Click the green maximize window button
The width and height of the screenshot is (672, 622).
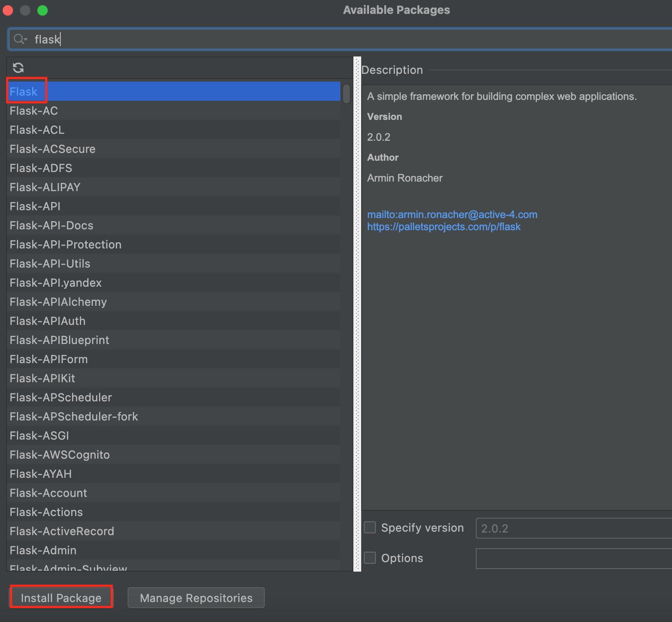[x=43, y=10]
